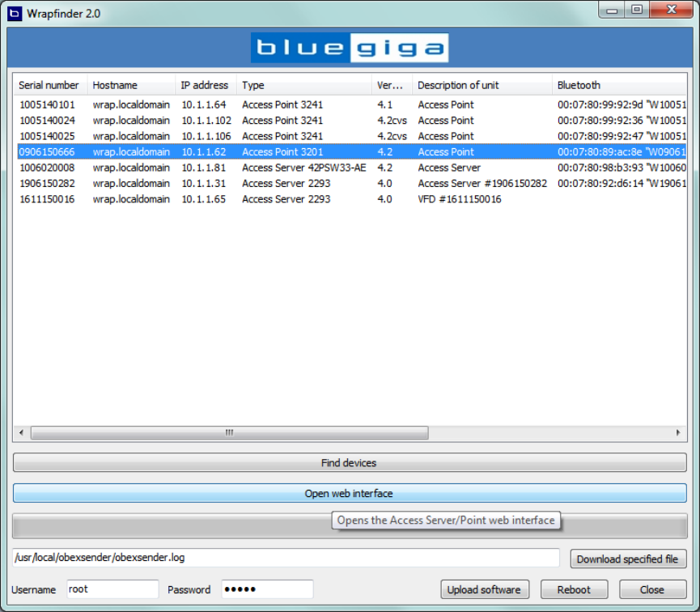The height and width of the screenshot is (612, 700).
Task: Click Bluetooth address 00:07:80:89:ac:8e
Action: coord(600,152)
